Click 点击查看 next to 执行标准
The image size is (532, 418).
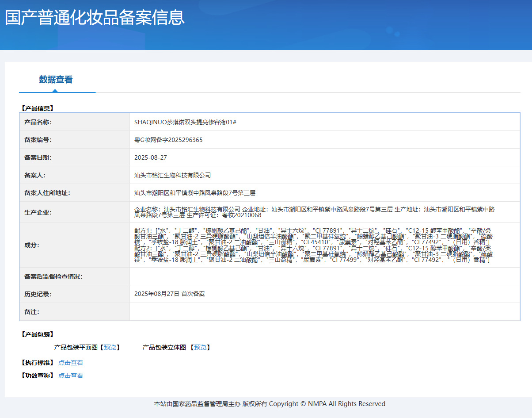coord(71,363)
